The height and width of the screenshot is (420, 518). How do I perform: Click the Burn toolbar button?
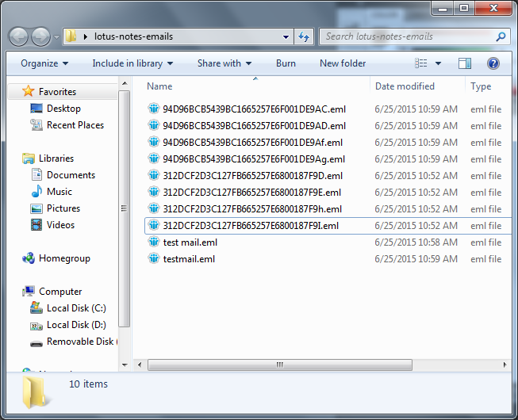tap(286, 63)
